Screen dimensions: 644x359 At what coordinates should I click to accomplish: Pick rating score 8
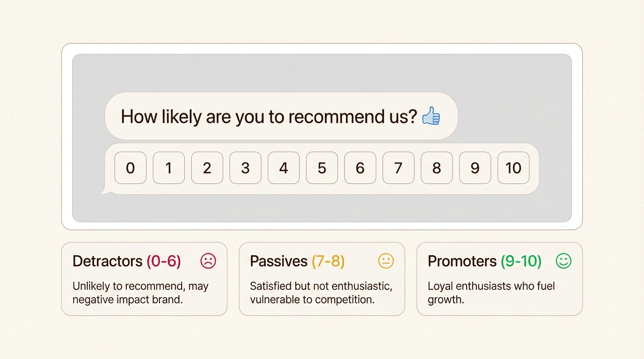[x=437, y=168]
